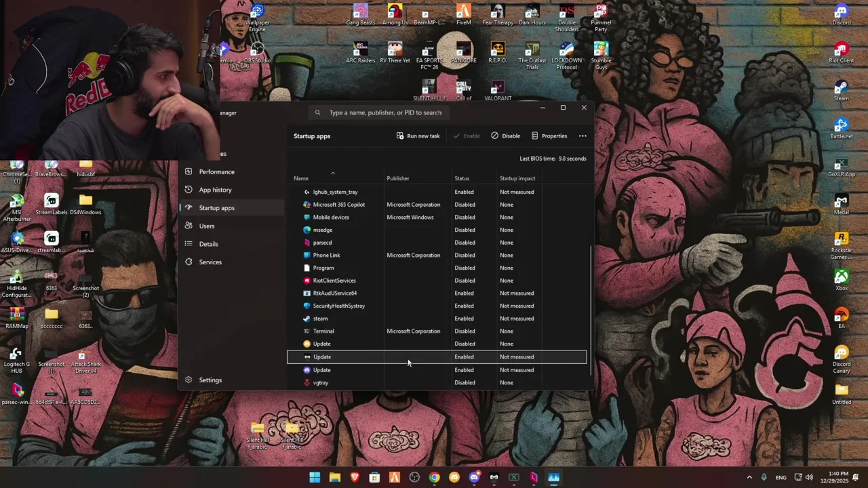Open Microsoft Store from the taskbar
The height and width of the screenshot is (488, 868).
click(x=374, y=477)
